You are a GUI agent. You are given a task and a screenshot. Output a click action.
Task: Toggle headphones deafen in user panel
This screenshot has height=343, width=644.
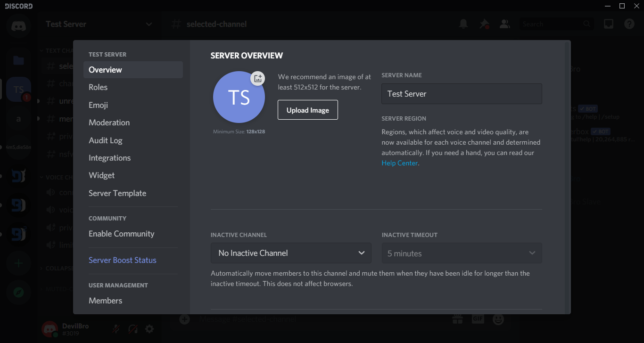click(x=132, y=329)
